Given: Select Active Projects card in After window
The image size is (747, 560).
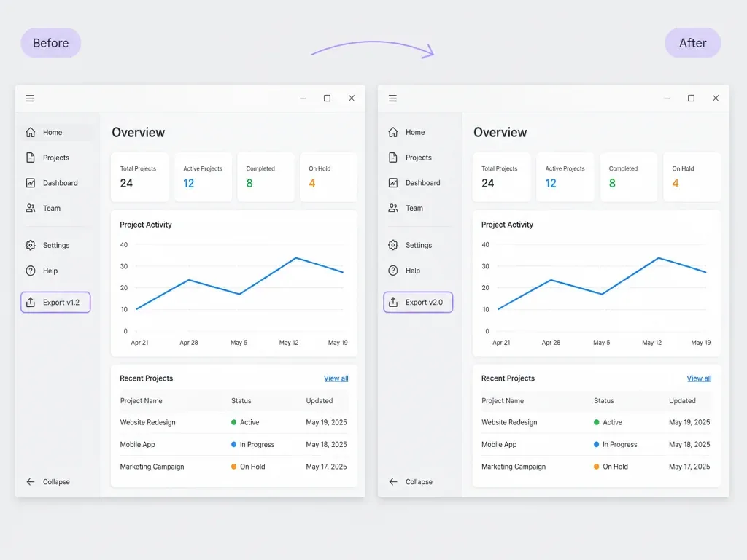Looking at the screenshot, I should click(x=565, y=177).
